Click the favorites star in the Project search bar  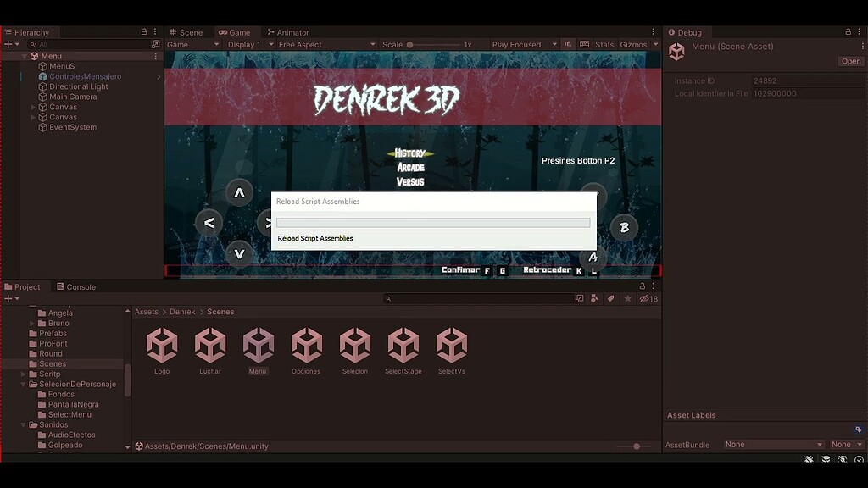click(x=627, y=298)
